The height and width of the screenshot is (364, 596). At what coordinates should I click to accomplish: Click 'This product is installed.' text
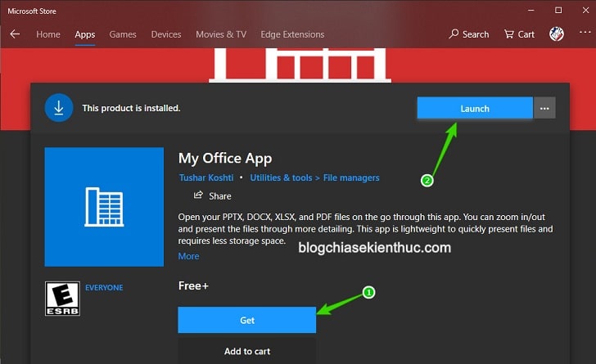click(131, 108)
